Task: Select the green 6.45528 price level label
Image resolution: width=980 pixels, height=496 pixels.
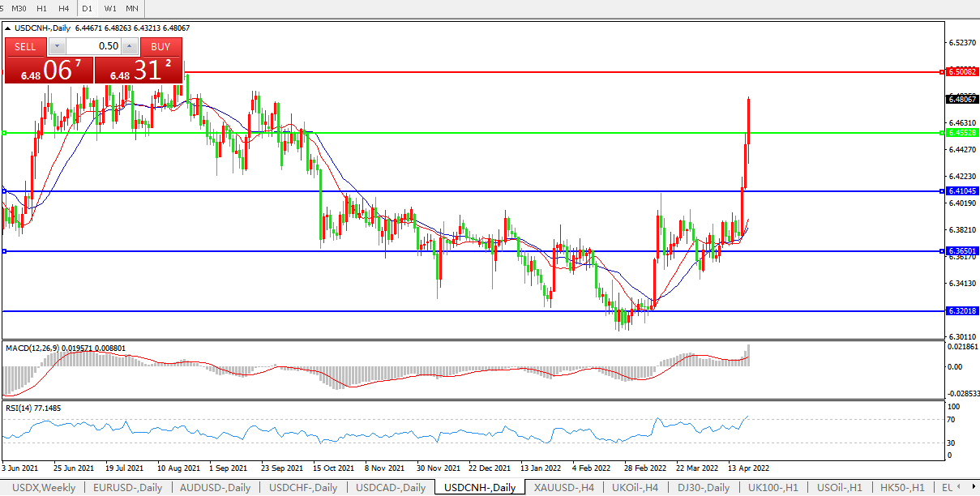Action: (x=962, y=132)
